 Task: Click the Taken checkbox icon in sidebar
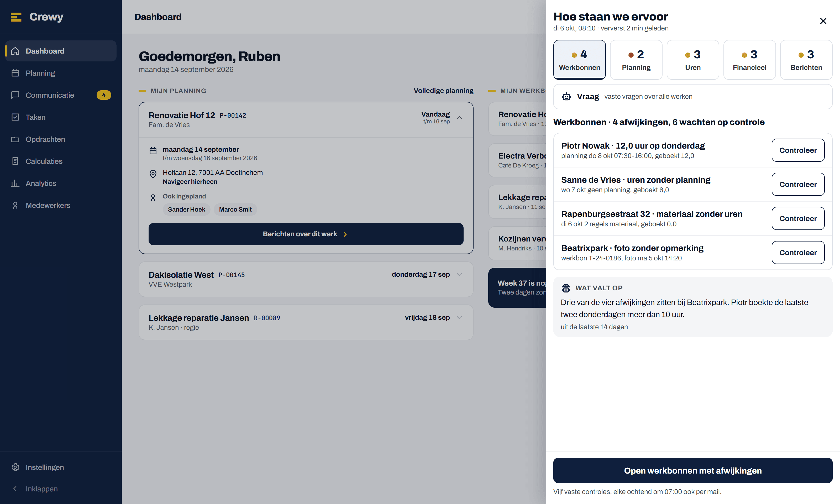coord(15,117)
